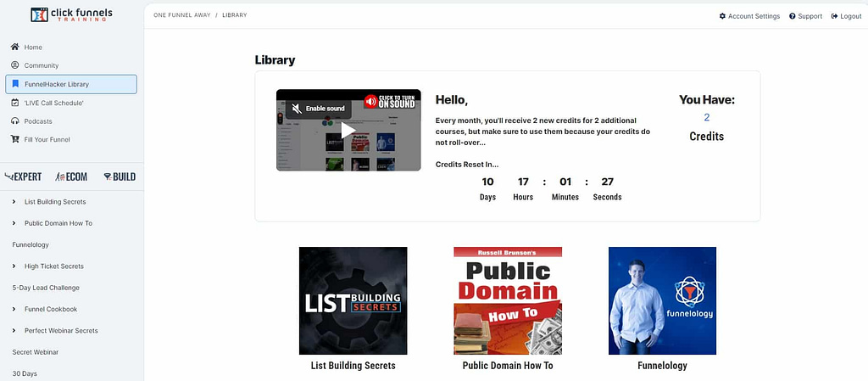The image size is (868, 381).
Task: Switch to the BUILD tab
Action: (x=120, y=176)
